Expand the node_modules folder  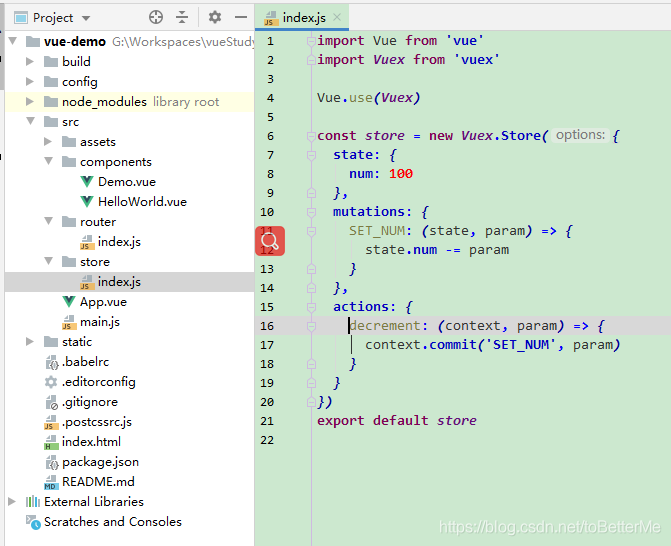tap(30, 101)
